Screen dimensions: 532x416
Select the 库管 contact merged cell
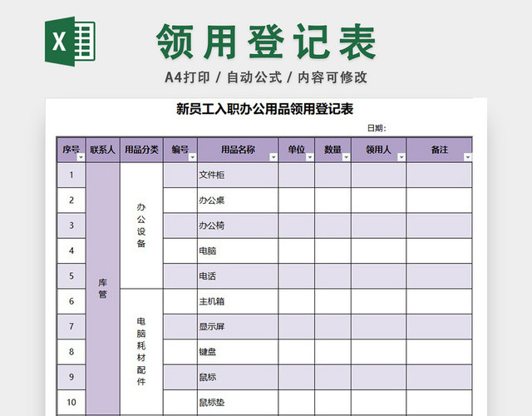103,289
